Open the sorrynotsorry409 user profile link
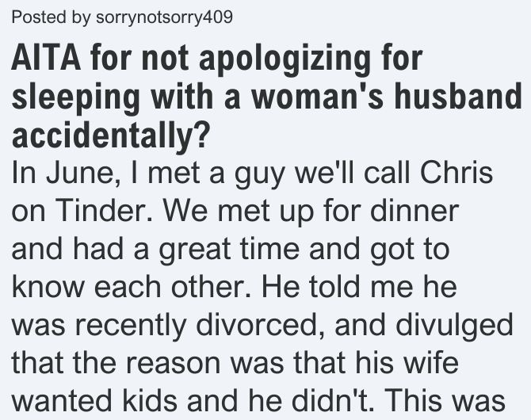Screen dimensions: 531x420 pos(164,17)
